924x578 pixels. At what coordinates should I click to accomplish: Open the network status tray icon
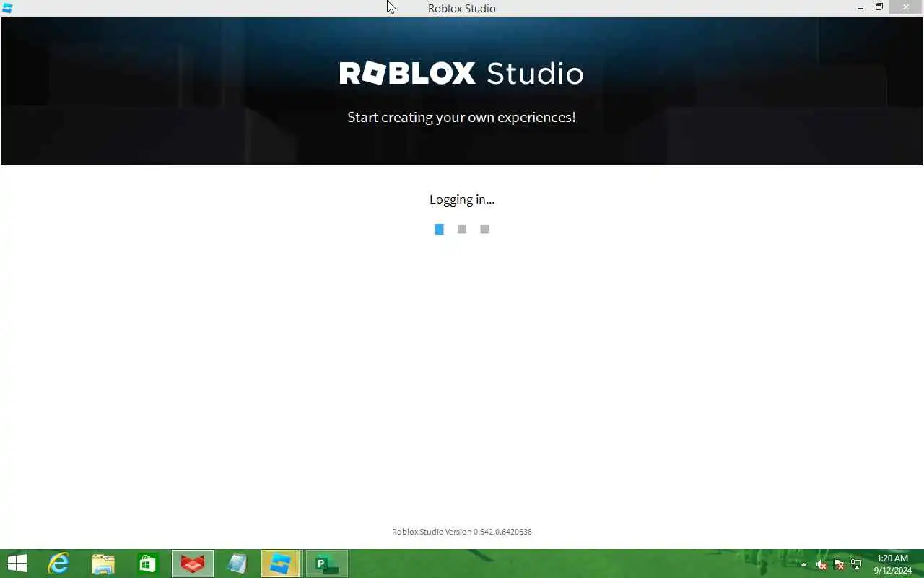[x=856, y=564]
